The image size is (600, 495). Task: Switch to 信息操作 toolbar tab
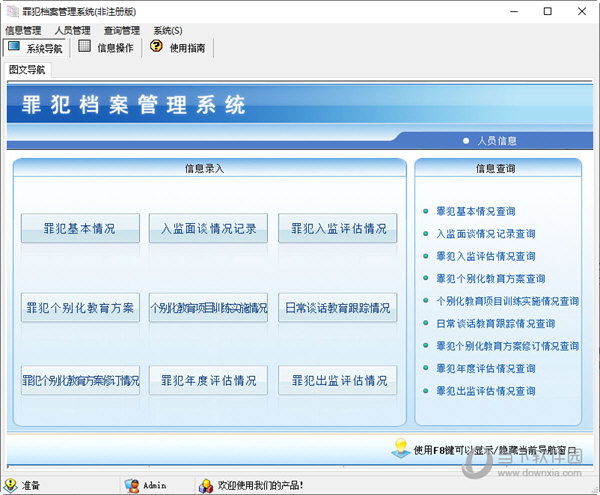(x=106, y=47)
